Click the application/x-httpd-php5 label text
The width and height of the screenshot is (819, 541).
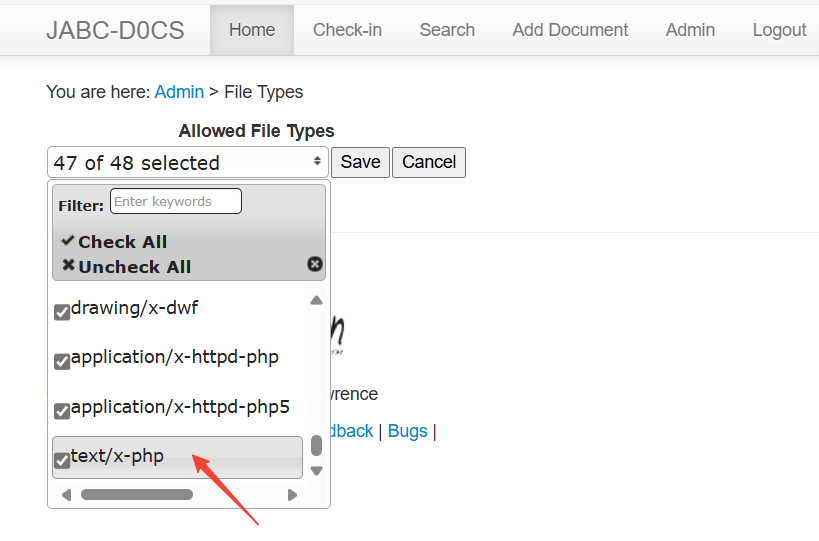click(x=180, y=407)
